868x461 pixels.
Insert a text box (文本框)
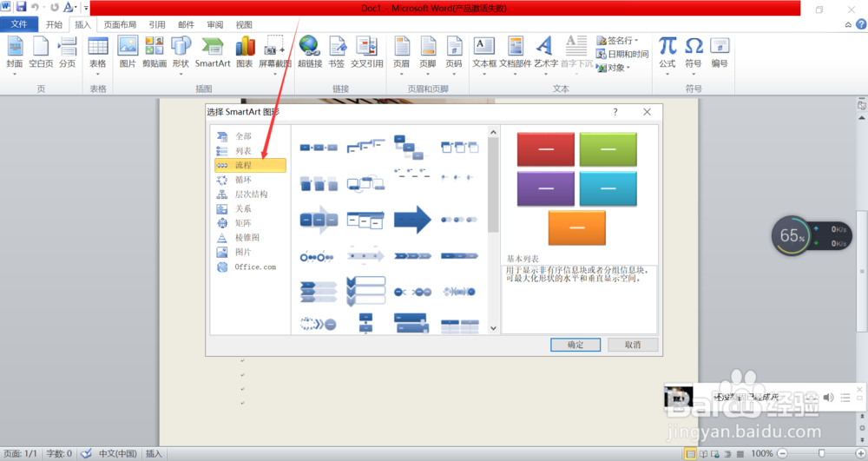[484, 55]
